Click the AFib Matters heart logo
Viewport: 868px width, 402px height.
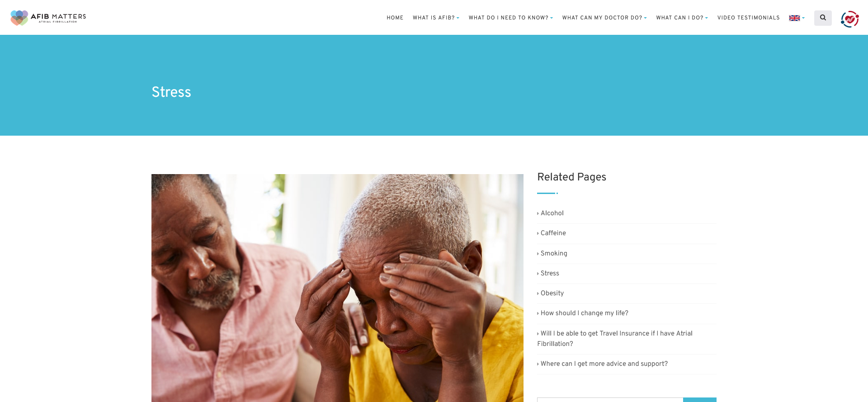pos(48,18)
